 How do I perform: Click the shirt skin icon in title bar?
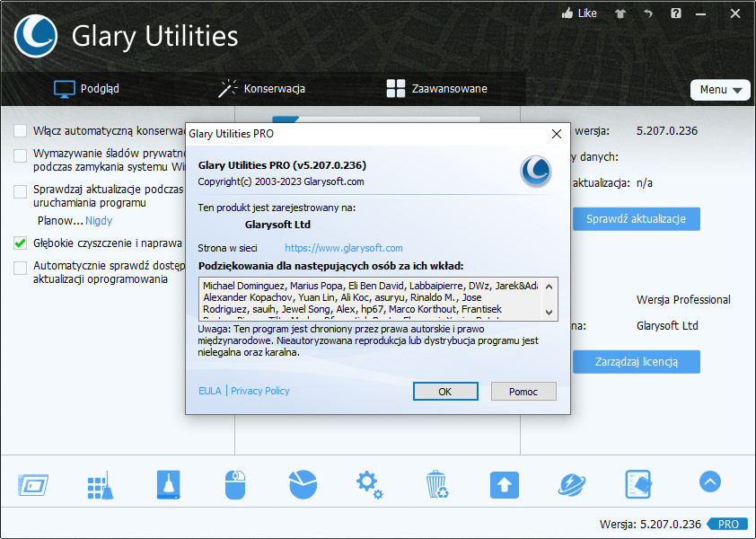tap(620, 13)
